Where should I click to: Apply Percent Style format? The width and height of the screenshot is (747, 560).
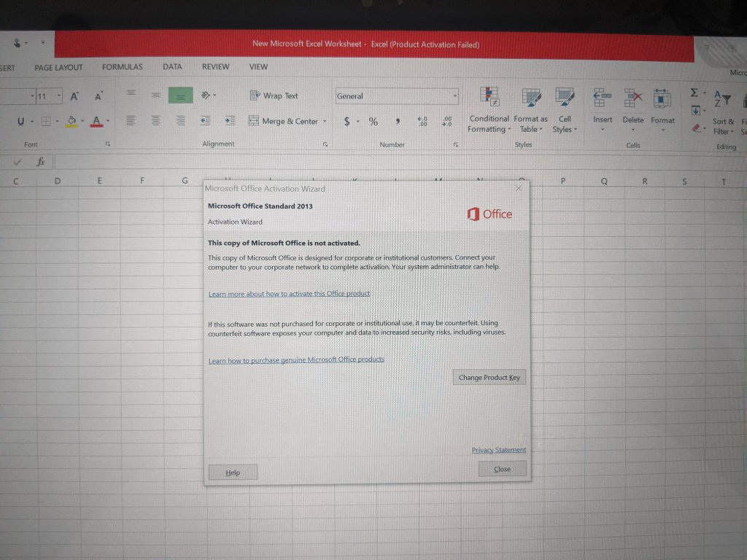[x=373, y=122]
